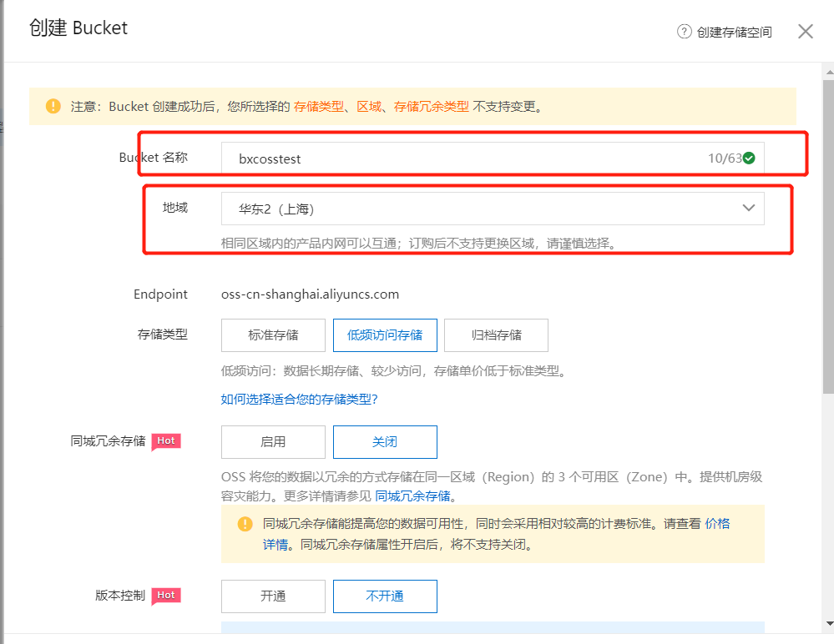Image resolution: width=834 pixels, height=644 pixels.
Task: Click the 存储类型 link in the notice
Action: click(320, 106)
